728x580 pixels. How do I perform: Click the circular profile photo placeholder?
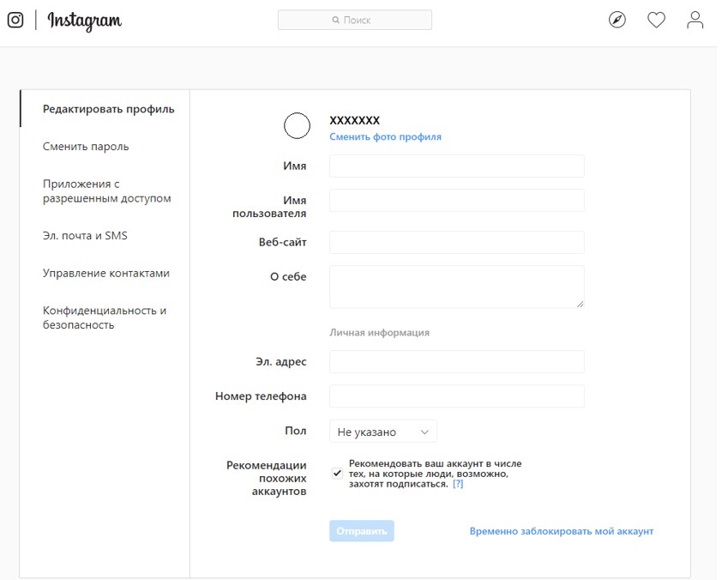click(297, 125)
